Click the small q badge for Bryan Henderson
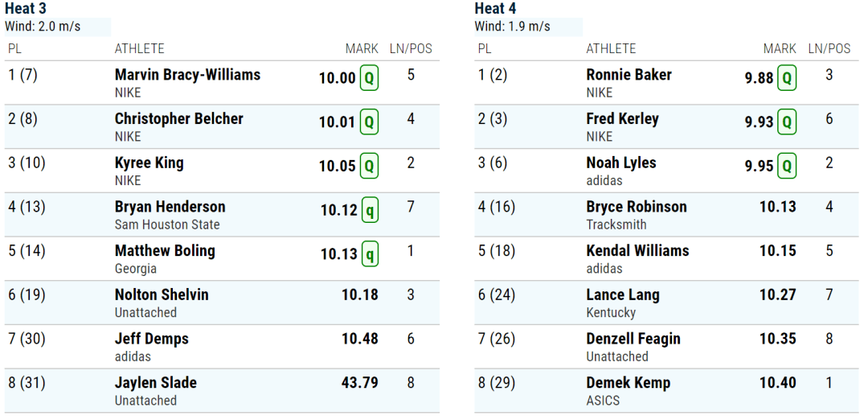Viewport: 868px width, 416px height. tap(371, 210)
